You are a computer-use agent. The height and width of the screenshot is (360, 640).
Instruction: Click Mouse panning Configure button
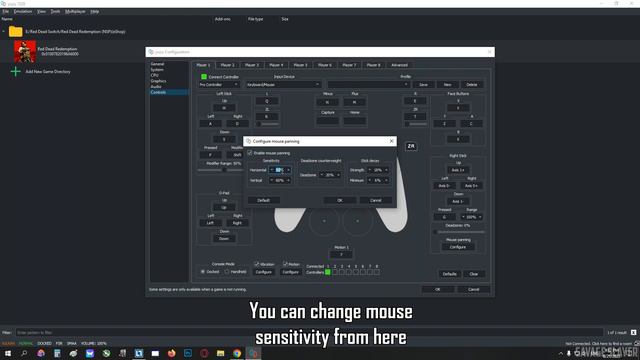coord(458,247)
